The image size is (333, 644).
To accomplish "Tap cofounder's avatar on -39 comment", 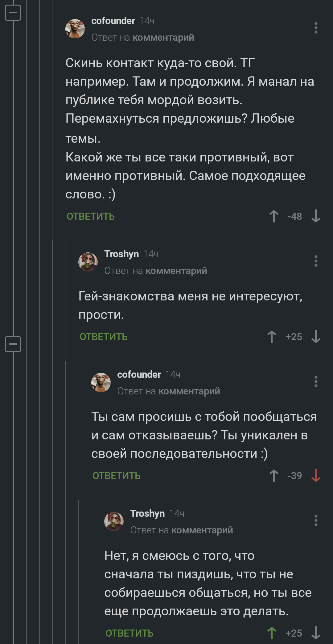I will click(101, 382).
